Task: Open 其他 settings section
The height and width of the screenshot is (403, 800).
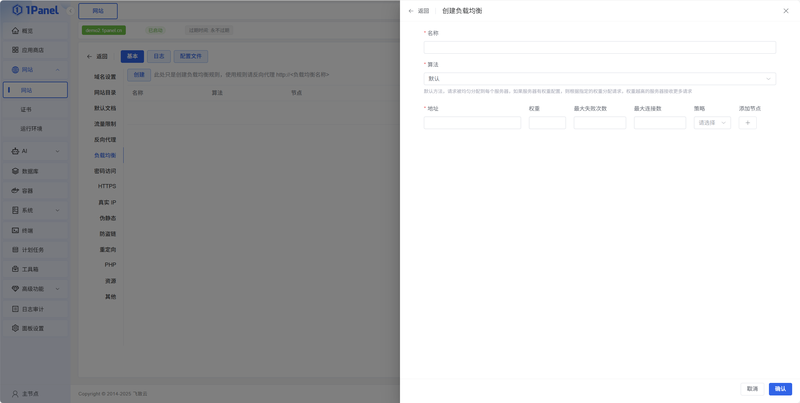Action: 110,296
